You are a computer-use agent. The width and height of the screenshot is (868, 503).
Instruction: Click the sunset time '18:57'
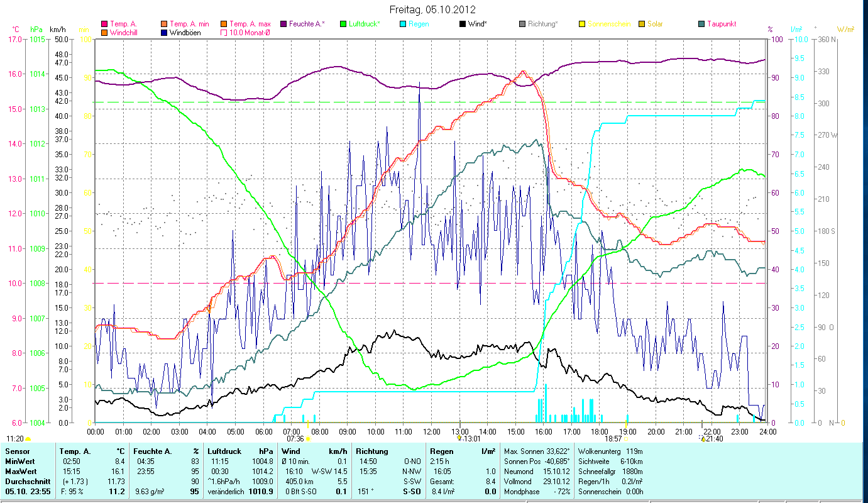click(x=613, y=439)
